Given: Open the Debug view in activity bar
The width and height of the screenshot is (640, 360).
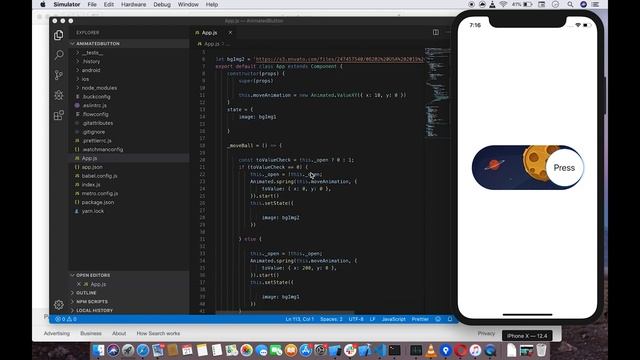Looking at the screenshot, I should pos(59,95).
